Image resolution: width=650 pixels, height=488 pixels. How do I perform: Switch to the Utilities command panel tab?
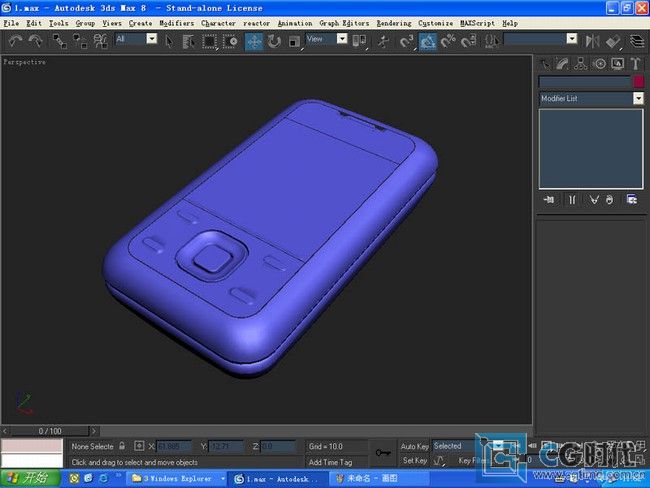635,64
